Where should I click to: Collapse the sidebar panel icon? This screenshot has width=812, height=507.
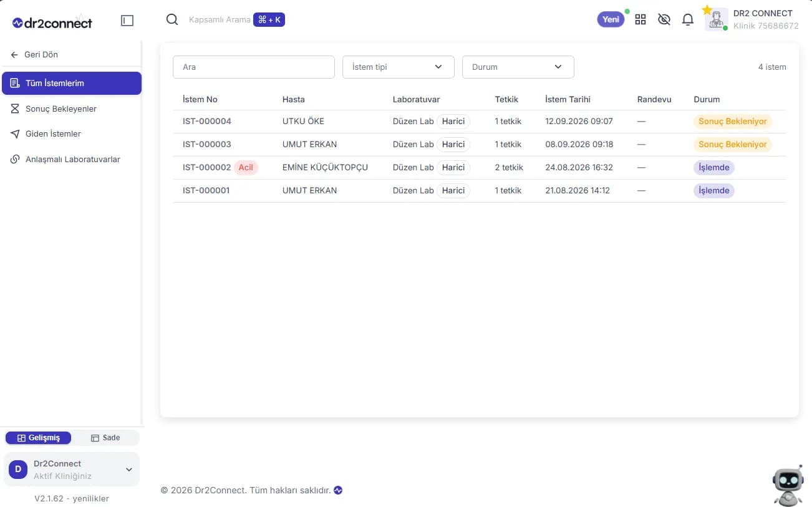point(127,21)
